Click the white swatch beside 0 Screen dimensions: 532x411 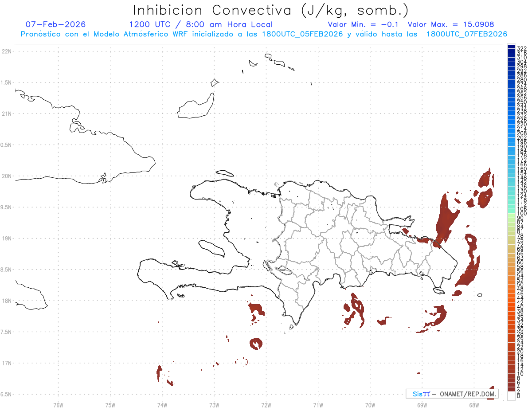coord(511,396)
